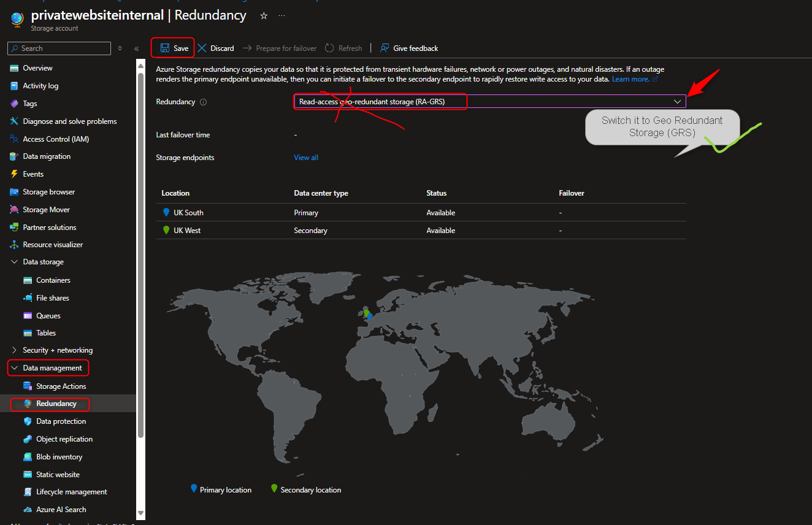Viewport: 812px width, 525px height.
Task: Collapse the Data storage section
Action: tap(13, 261)
